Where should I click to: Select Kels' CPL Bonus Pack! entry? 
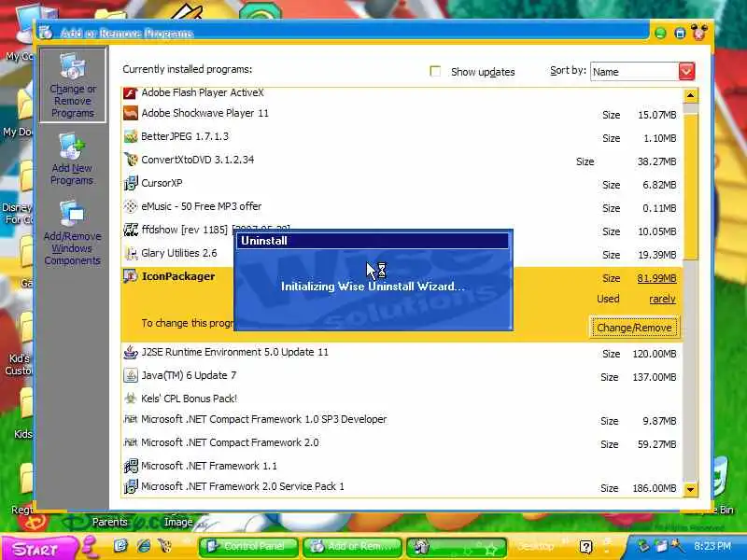[x=402, y=399]
